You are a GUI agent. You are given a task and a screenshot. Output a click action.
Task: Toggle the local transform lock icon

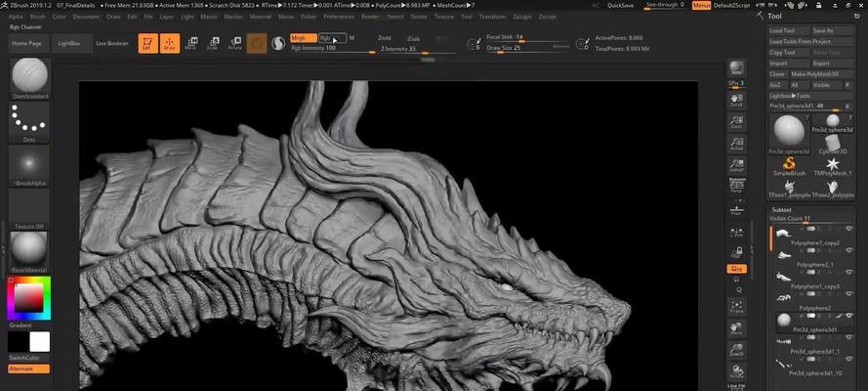tap(736, 252)
